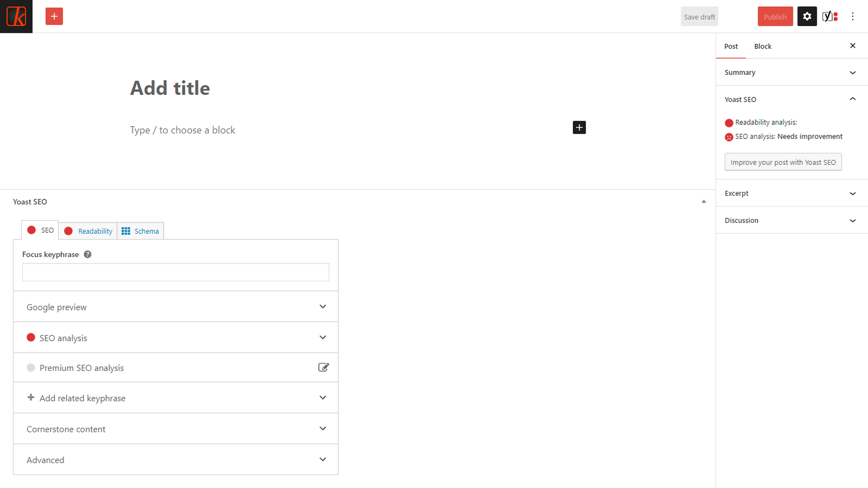This screenshot has height=488, width=868.
Task: Toggle the settings gear sidebar icon
Action: tap(807, 17)
